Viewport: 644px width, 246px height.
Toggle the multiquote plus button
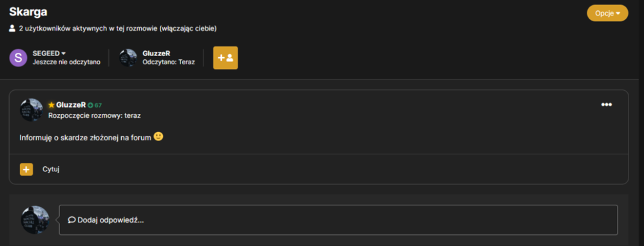pos(26,169)
